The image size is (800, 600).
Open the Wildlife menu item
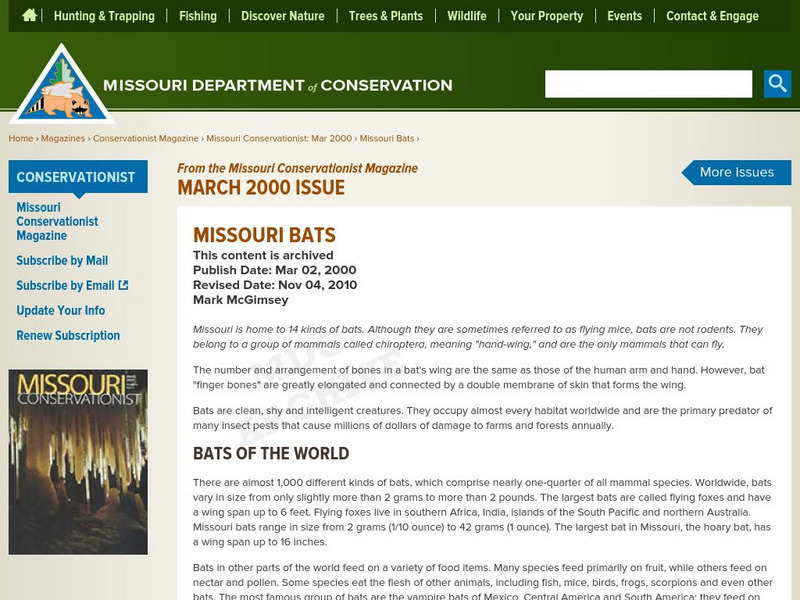click(467, 16)
